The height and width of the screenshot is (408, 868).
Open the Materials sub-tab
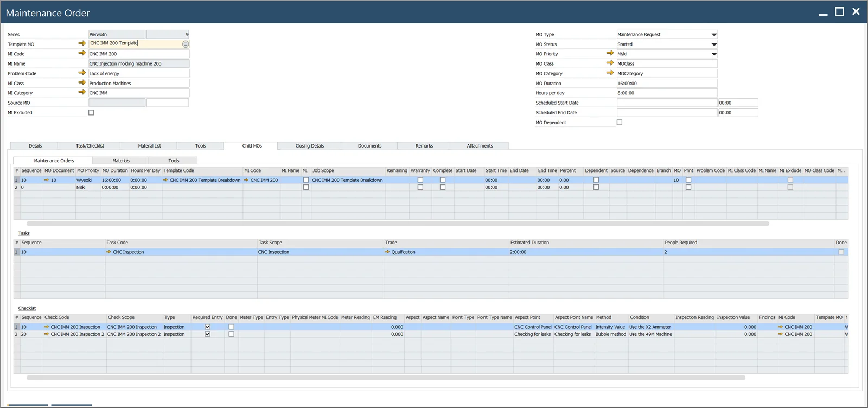(121, 161)
